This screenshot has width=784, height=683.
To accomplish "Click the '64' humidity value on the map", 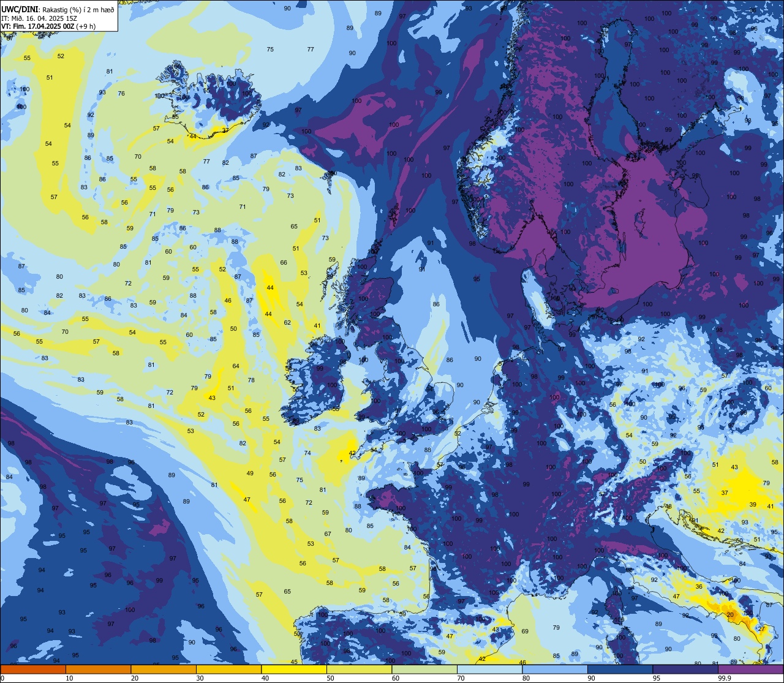I will coord(236,366).
